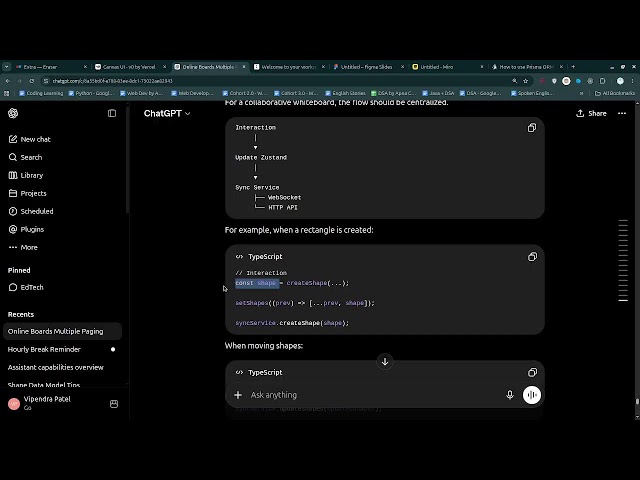
Task: Click the Recents section header
Action: click(x=21, y=314)
